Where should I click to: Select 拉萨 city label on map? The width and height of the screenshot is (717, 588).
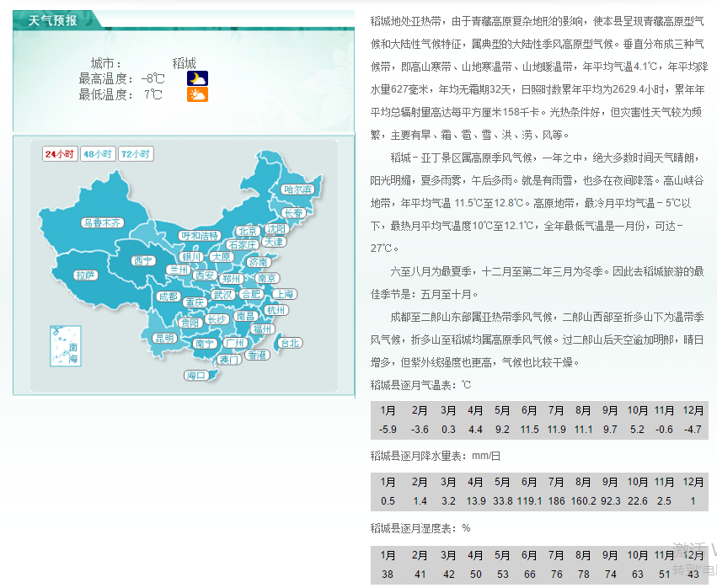[x=86, y=275]
